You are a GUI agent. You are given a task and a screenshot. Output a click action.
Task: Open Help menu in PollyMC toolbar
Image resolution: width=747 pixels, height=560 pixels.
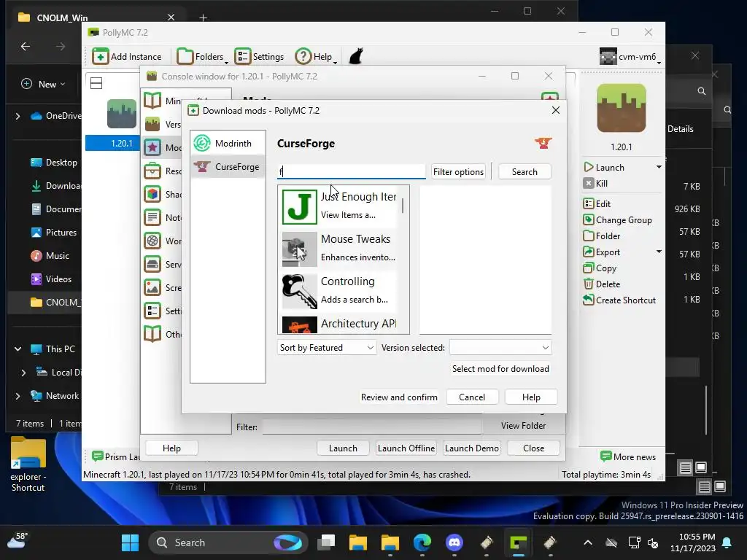tap(316, 57)
